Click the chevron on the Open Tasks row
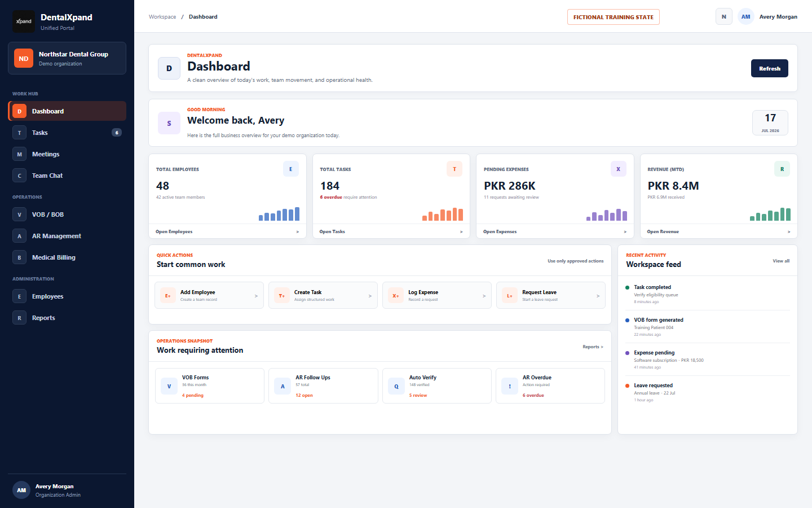Viewport: 812px width, 508px height. tap(461, 231)
